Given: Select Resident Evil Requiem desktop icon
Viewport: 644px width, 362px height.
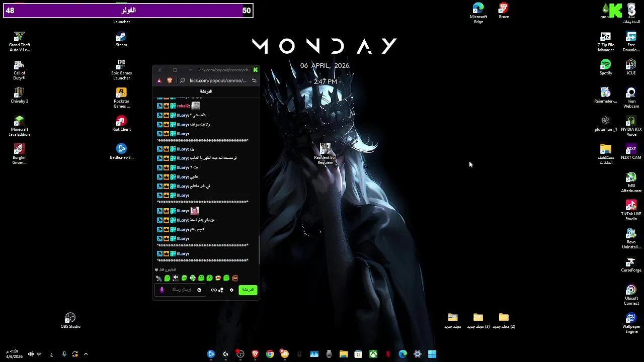Looking at the screenshot, I should click(325, 154).
